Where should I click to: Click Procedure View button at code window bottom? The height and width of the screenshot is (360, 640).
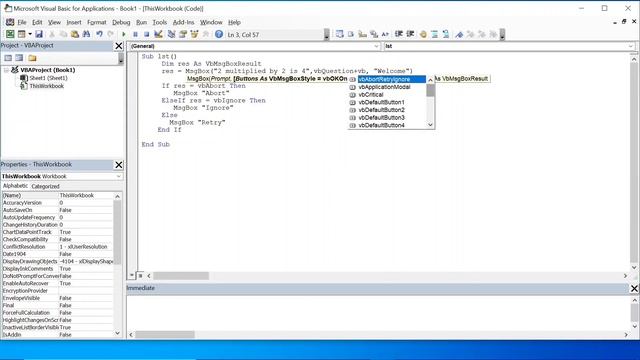132,276
